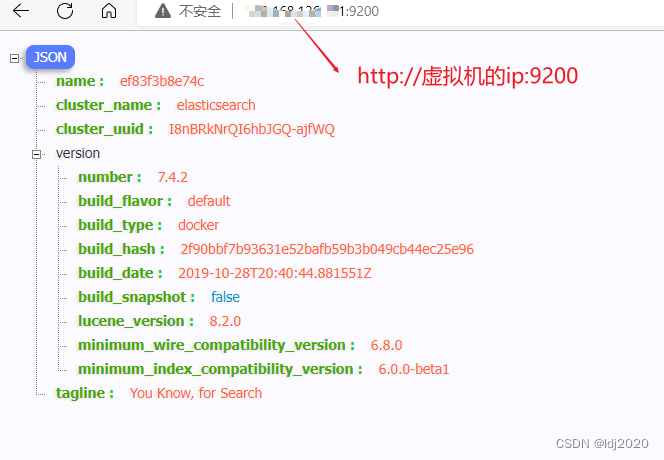Viewport: 664px width, 460px height.
Task: Select value I8nBRkNrQI6hbJGQ-ajfWQ
Action: [252, 129]
